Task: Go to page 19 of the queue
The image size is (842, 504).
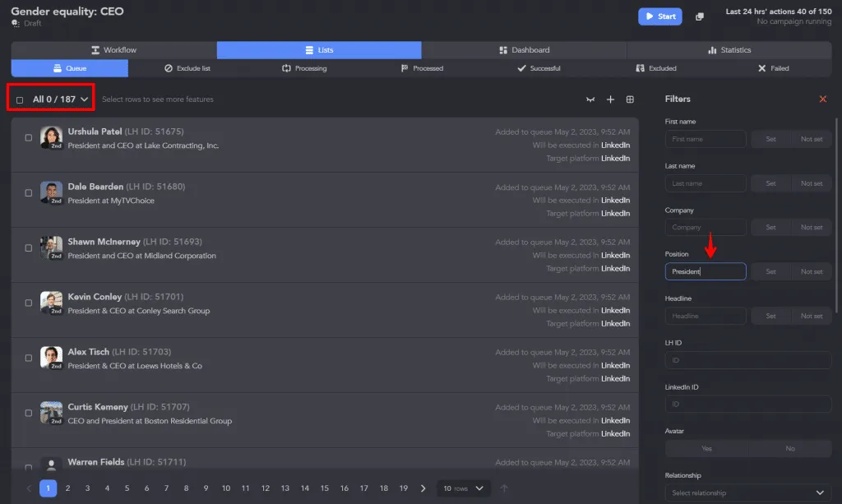Action: coord(403,488)
